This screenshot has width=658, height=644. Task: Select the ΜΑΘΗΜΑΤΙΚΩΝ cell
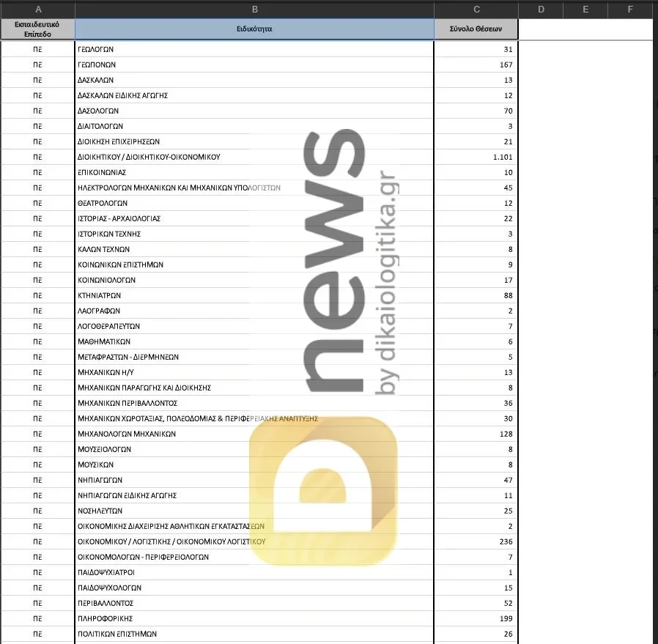tap(254, 341)
